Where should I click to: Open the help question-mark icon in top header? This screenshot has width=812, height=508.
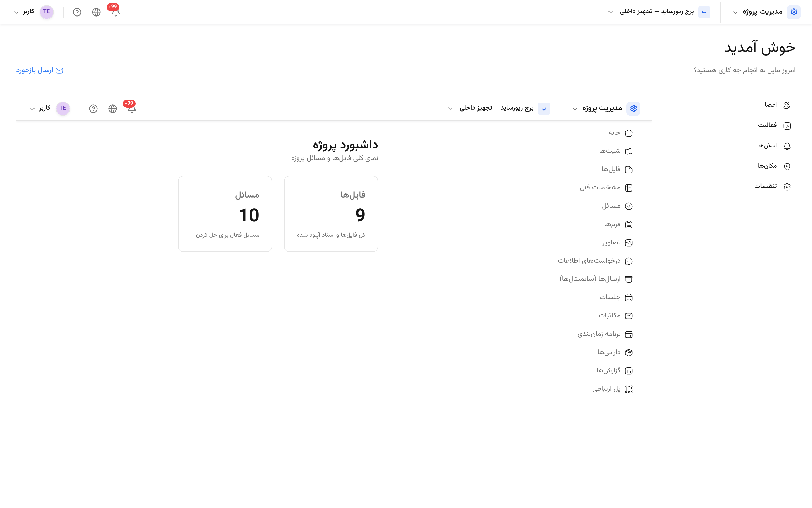tap(77, 12)
